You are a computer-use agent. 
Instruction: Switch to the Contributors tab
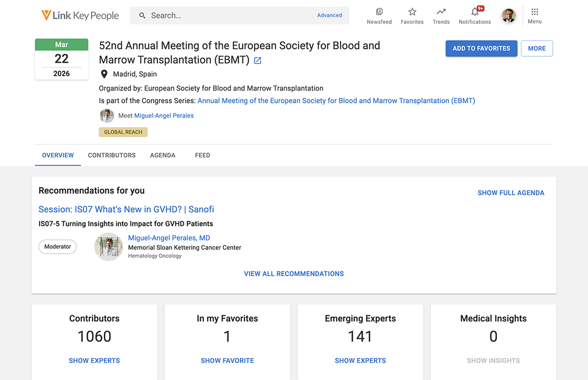(x=112, y=155)
